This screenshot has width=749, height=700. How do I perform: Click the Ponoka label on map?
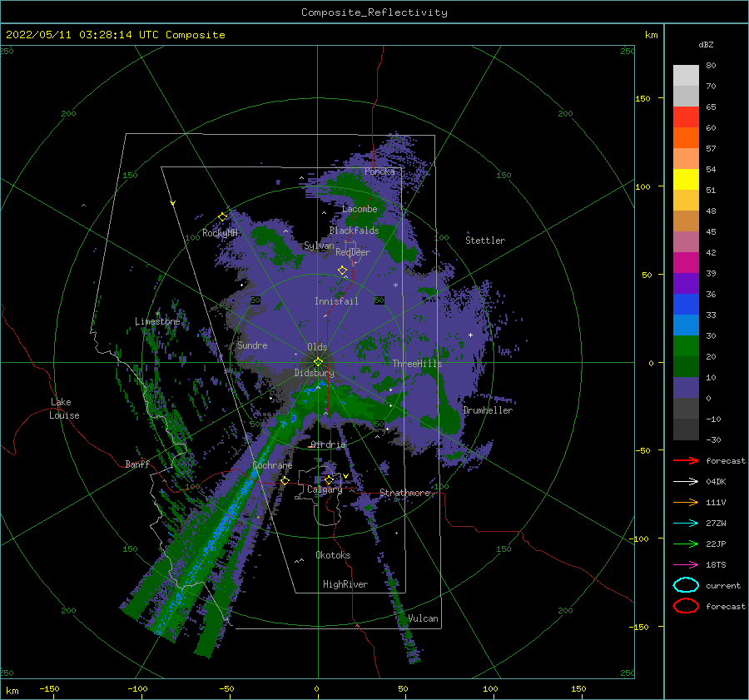click(379, 171)
